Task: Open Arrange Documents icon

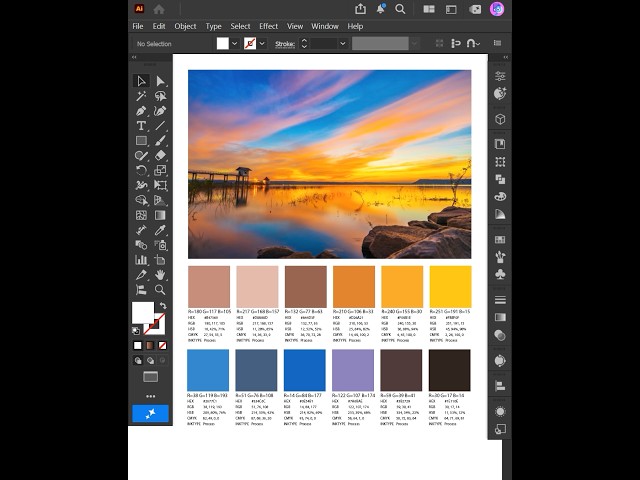Action: pos(429,9)
